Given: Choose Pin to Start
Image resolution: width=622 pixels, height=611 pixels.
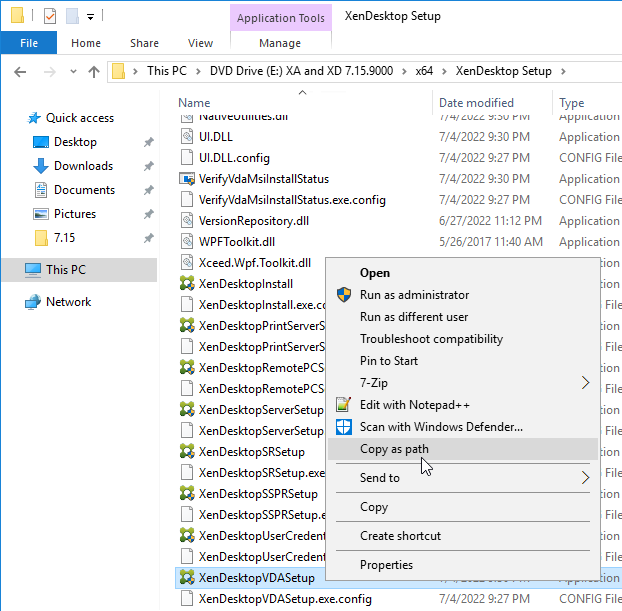Looking at the screenshot, I should pos(463,361).
